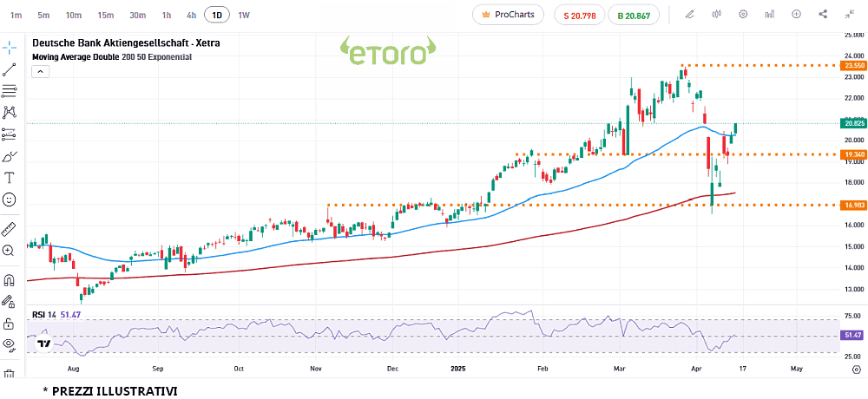
Task: Click the pencil draw icon in top toolbar
Action: 690,15
